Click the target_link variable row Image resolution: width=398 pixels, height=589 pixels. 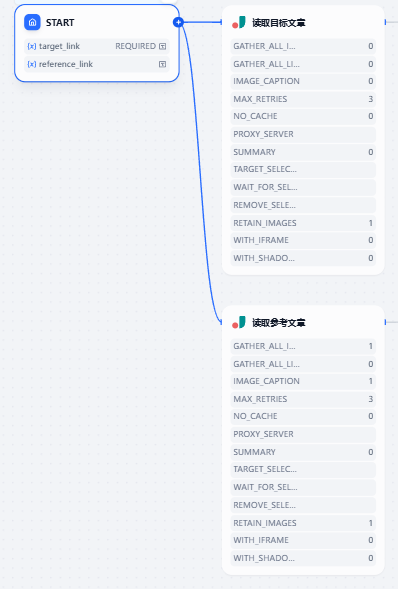pyautogui.click(x=96, y=46)
